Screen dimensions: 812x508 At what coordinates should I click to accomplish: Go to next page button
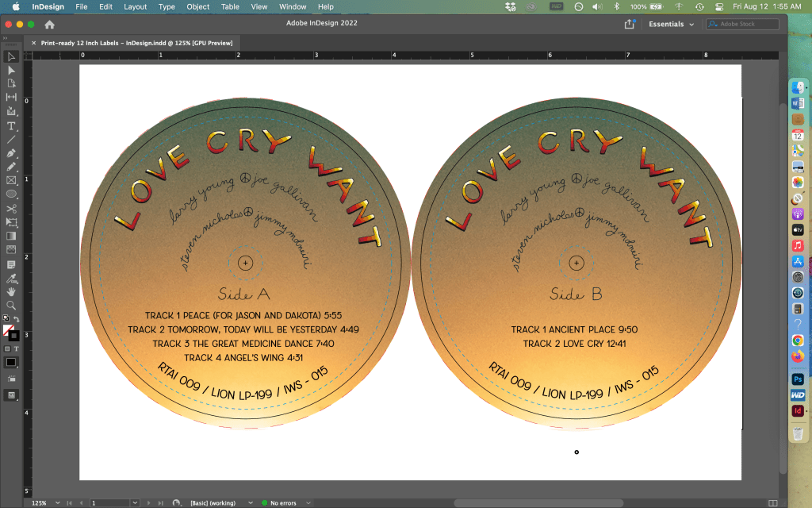coord(147,503)
